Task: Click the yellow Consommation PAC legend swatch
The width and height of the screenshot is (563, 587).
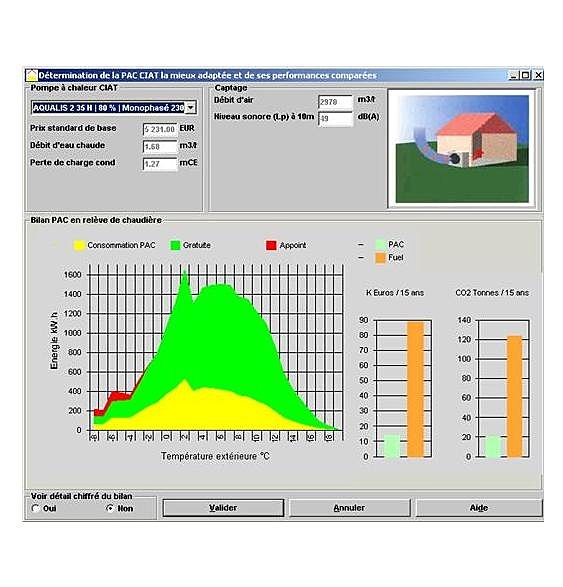Action: (x=79, y=246)
